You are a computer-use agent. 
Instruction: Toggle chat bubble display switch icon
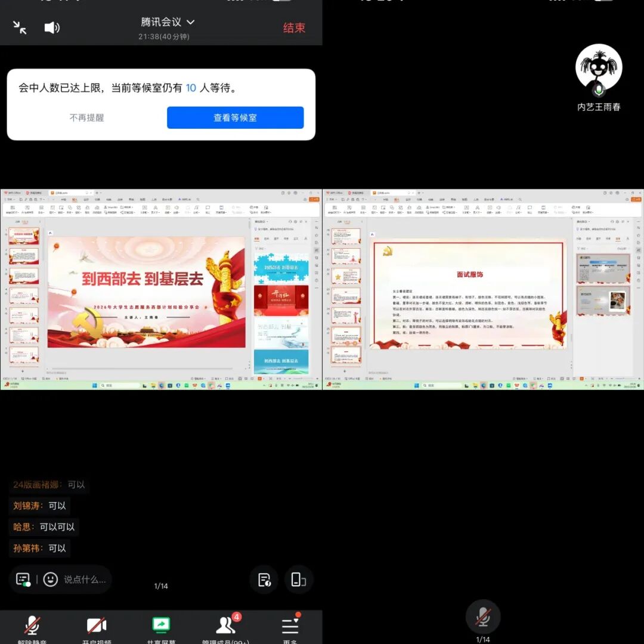(23, 579)
